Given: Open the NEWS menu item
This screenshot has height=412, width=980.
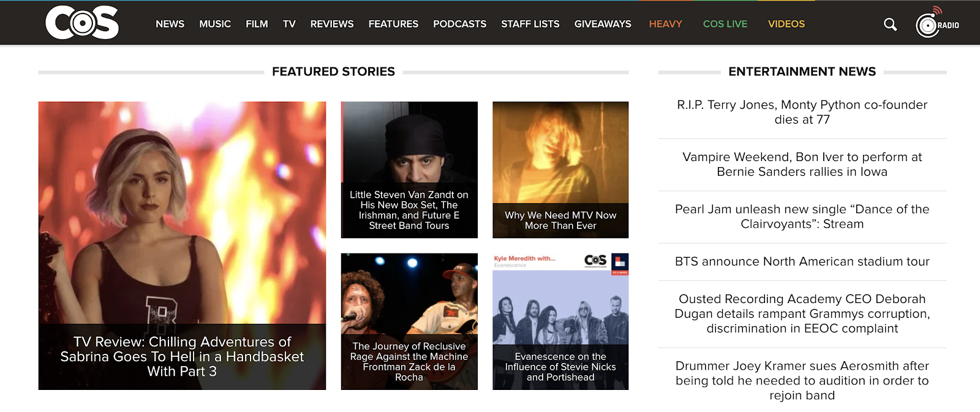Looking at the screenshot, I should [x=170, y=24].
